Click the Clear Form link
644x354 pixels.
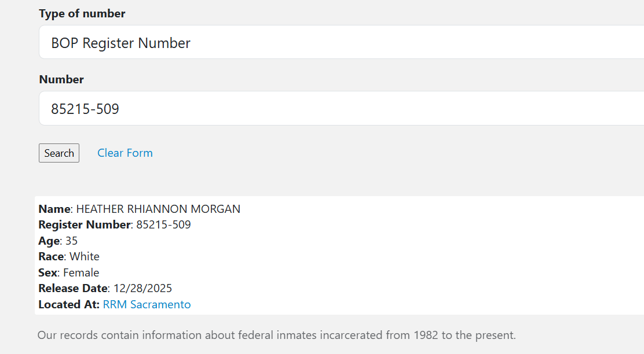pos(125,153)
